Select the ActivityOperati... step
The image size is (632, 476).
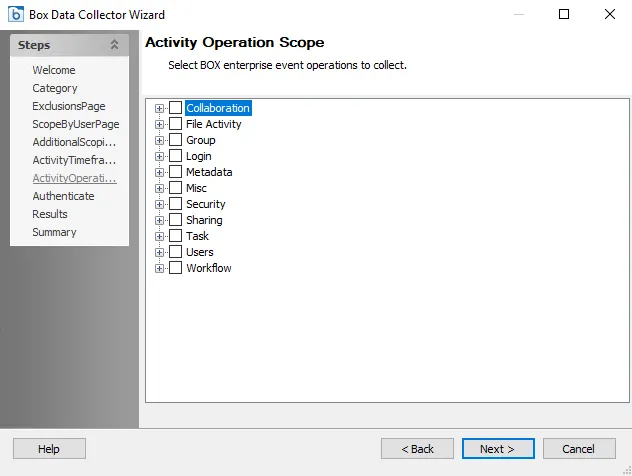75,178
